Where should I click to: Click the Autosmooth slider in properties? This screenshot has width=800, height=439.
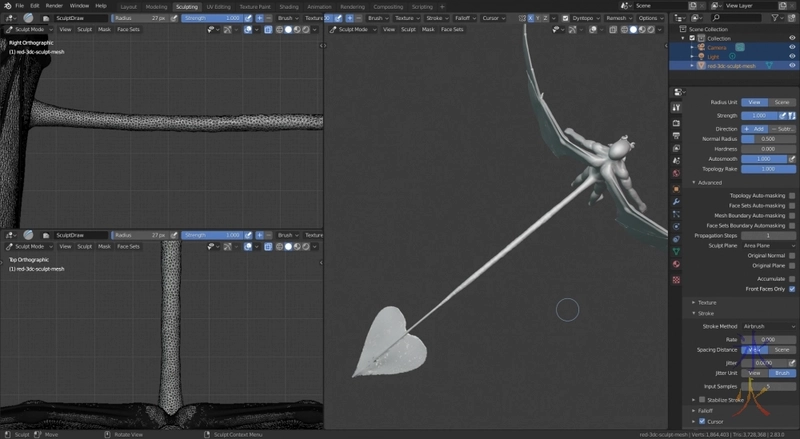[762, 158]
